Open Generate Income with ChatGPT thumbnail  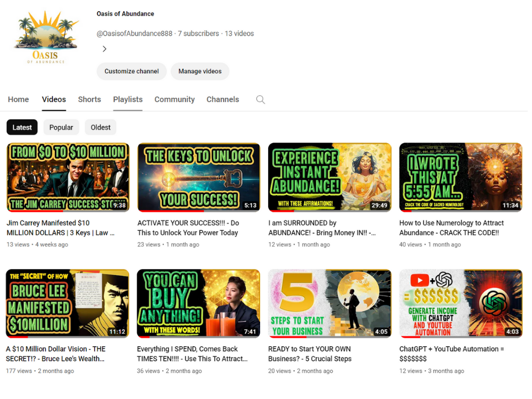pyautogui.click(x=461, y=304)
